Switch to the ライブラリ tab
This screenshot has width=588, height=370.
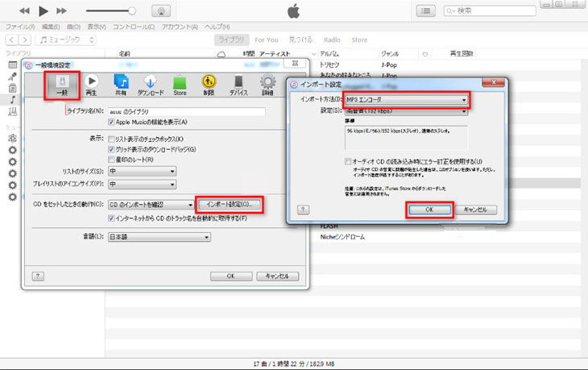tap(231, 39)
